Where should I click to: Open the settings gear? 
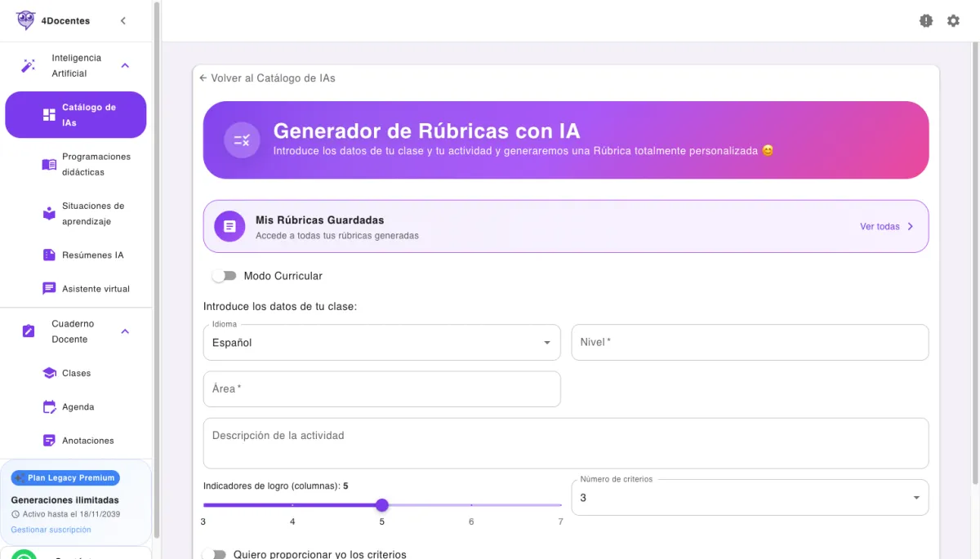953,20
